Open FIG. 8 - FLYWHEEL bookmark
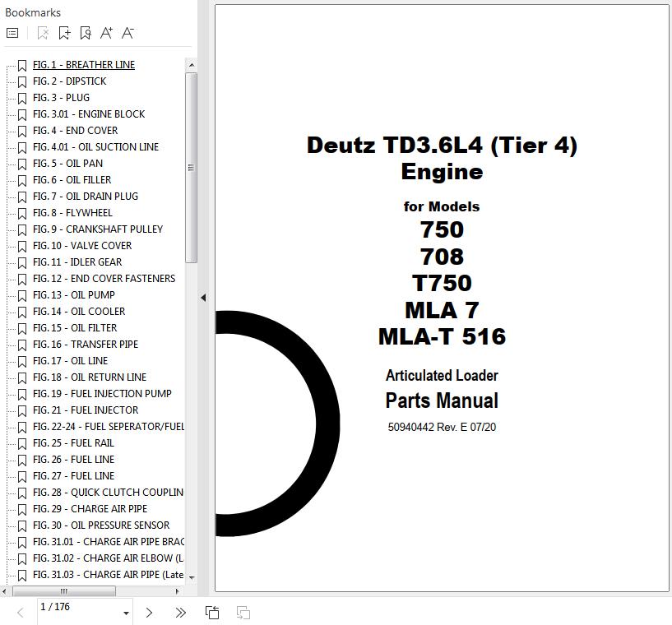The width and height of the screenshot is (672, 625). (x=72, y=212)
